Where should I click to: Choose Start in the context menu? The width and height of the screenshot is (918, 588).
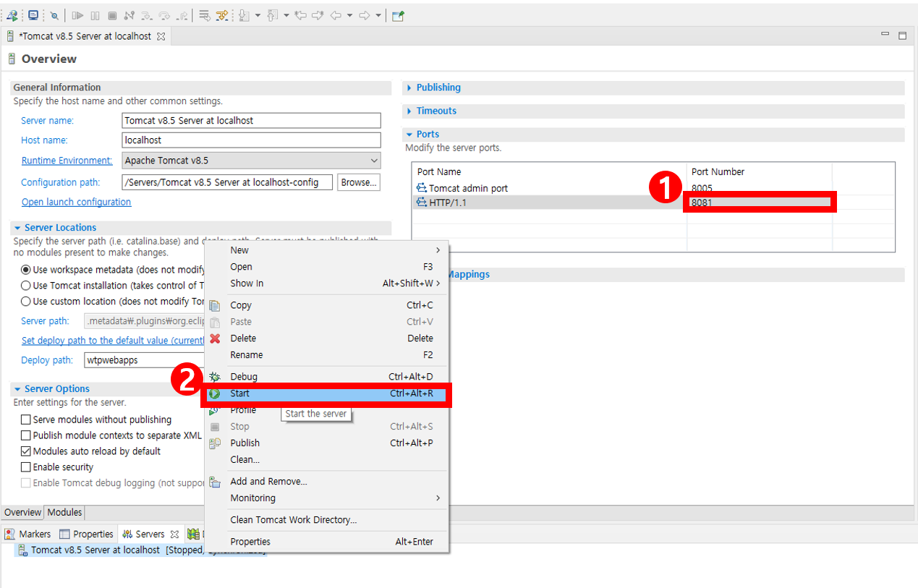coord(326,393)
